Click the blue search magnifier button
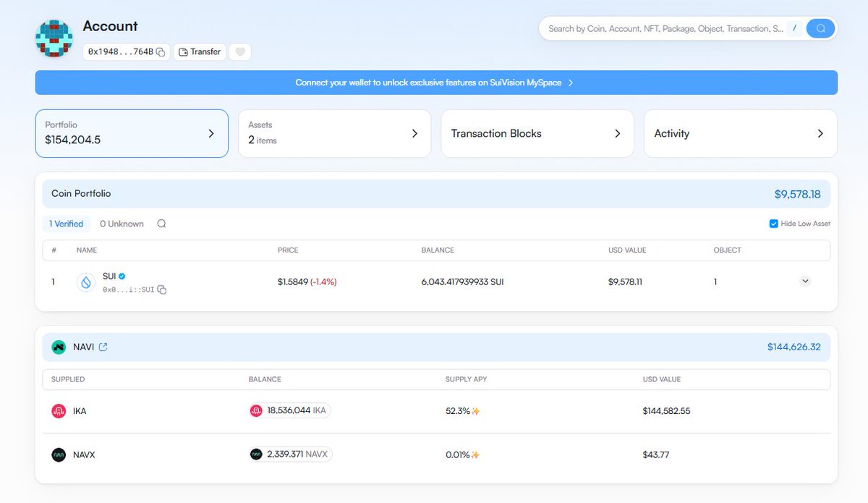This screenshot has height=503, width=868. pyautogui.click(x=821, y=28)
